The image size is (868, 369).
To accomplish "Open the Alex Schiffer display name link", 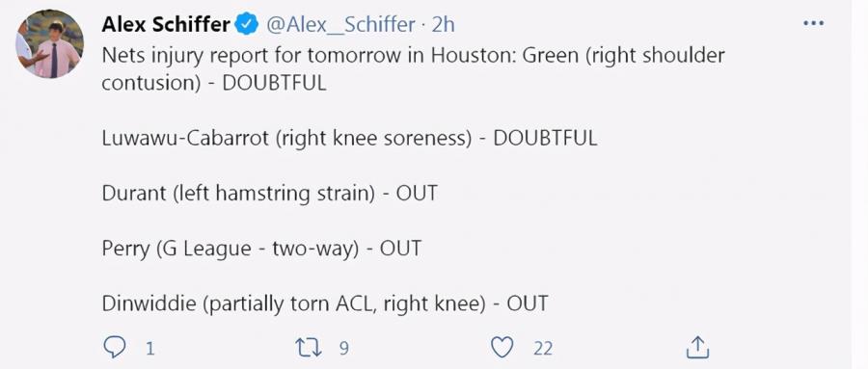I will (x=166, y=24).
